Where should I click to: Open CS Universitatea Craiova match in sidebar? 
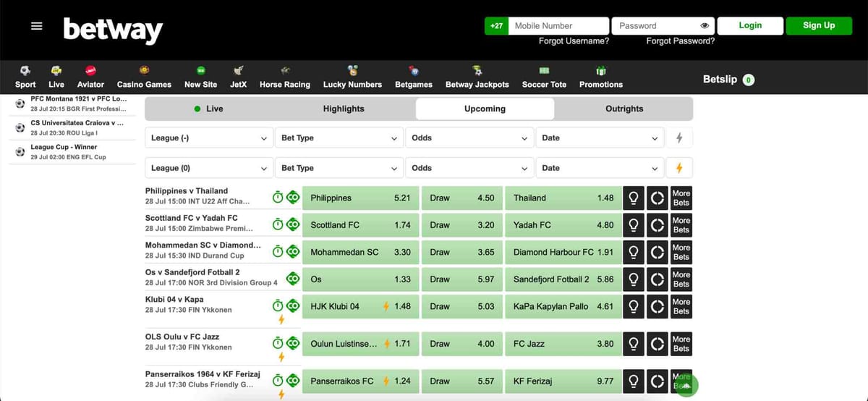pyautogui.click(x=71, y=128)
